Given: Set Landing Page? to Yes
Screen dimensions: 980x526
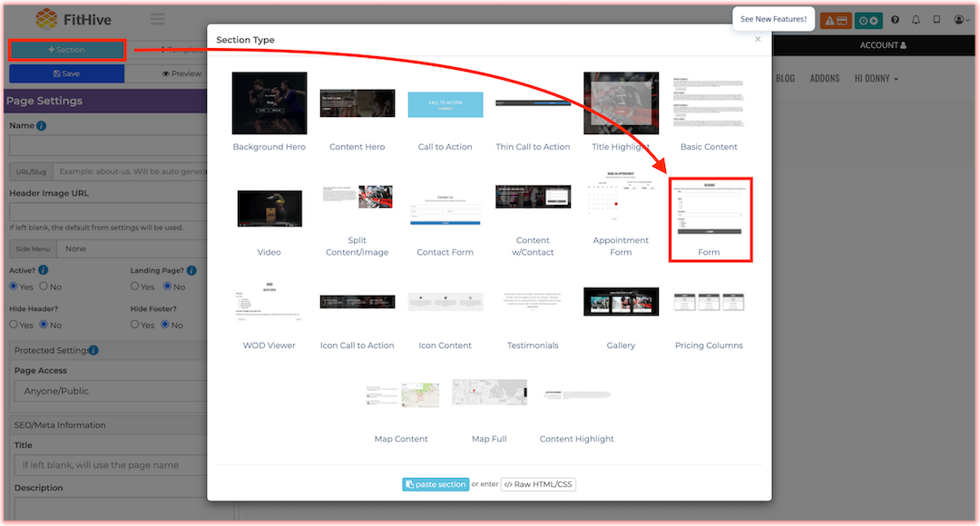Looking at the screenshot, I should (135, 286).
